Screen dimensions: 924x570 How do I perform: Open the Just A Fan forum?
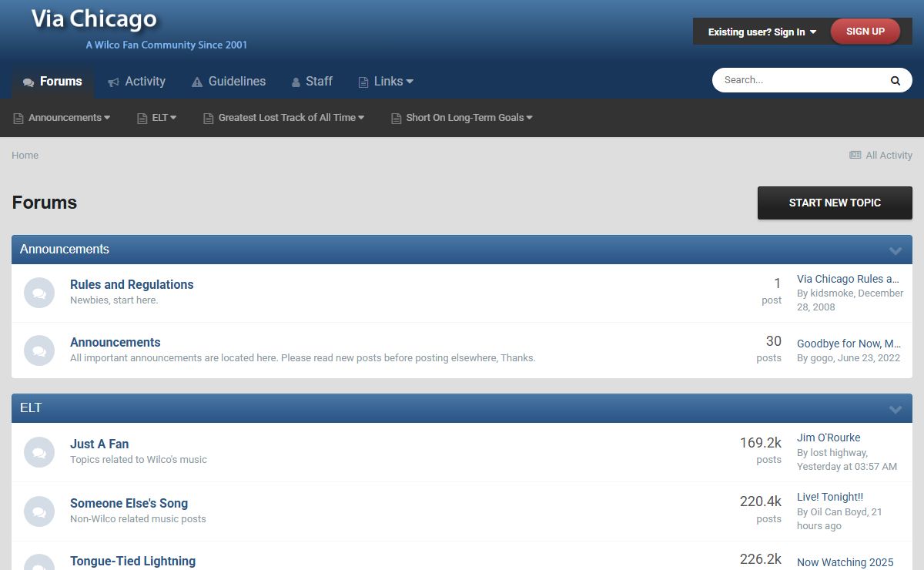pyautogui.click(x=99, y=444)
